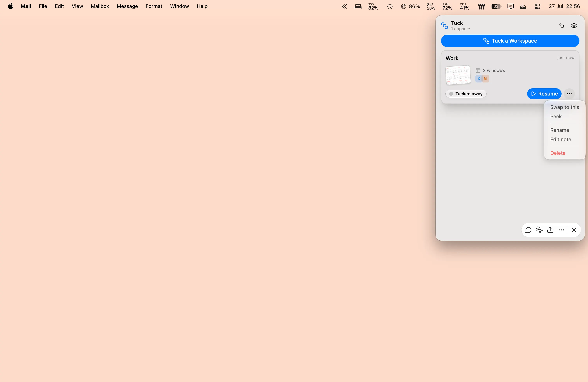Click the ChatGPT 86% menu bar icon
The image size is (588, 382).
pyautogui.click(x=410, y=6)
